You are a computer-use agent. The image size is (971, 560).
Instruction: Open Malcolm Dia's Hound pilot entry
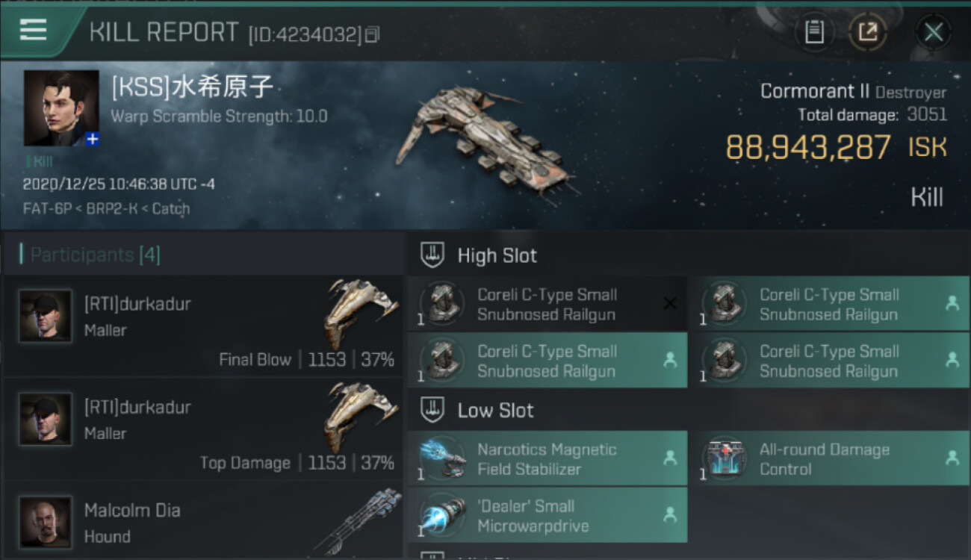point(203,520)
